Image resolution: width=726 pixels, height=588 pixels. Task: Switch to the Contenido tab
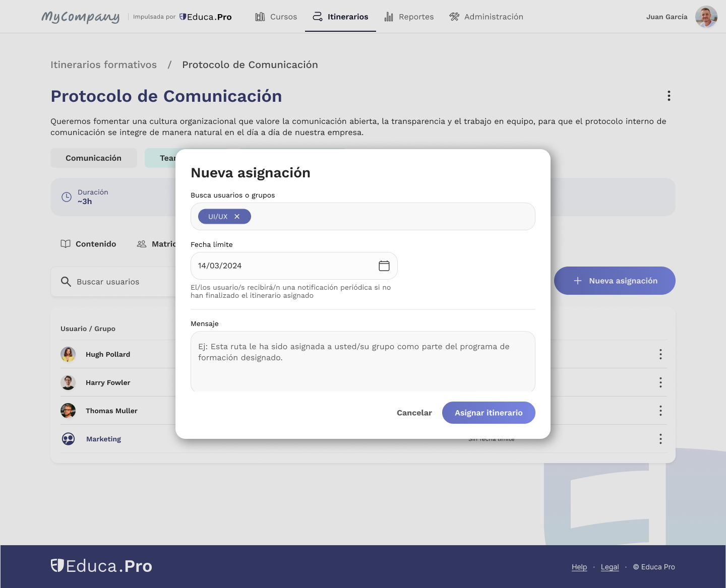click(88, 244)
